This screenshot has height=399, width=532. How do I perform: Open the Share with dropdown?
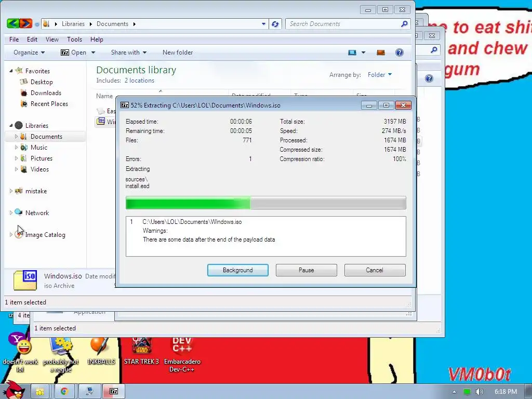[x=129, y=52]
